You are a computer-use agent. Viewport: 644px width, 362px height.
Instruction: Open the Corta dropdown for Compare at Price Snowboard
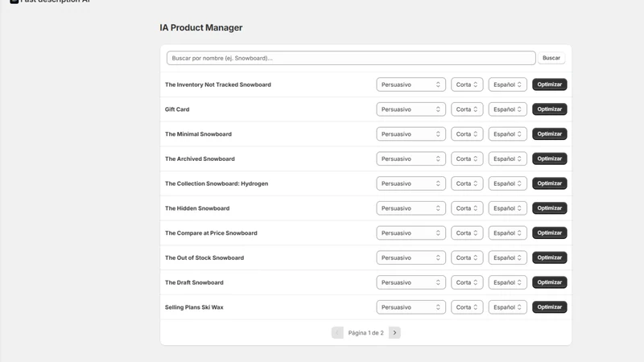(x=467, y=232)
